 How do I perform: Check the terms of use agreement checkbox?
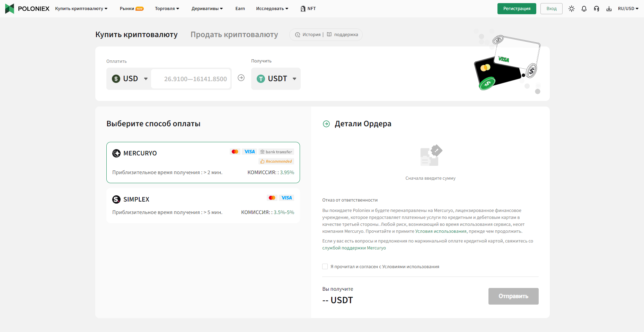[x=325, y=266]
